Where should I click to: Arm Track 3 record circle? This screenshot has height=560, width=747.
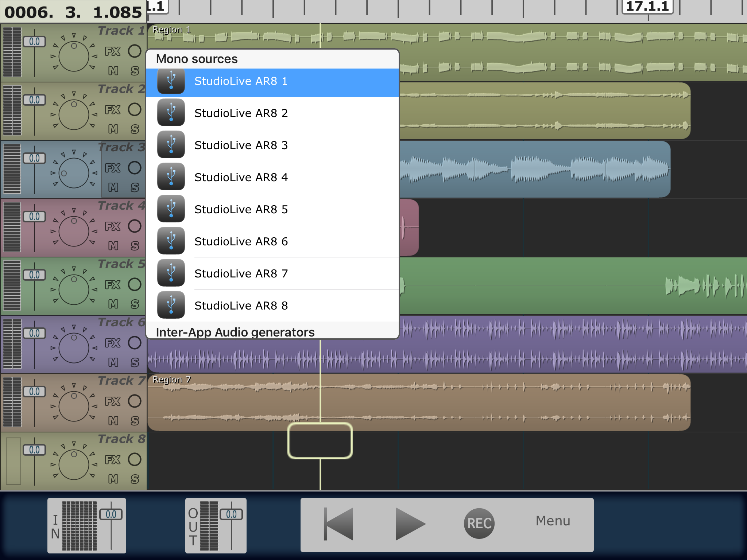point(135,168)
